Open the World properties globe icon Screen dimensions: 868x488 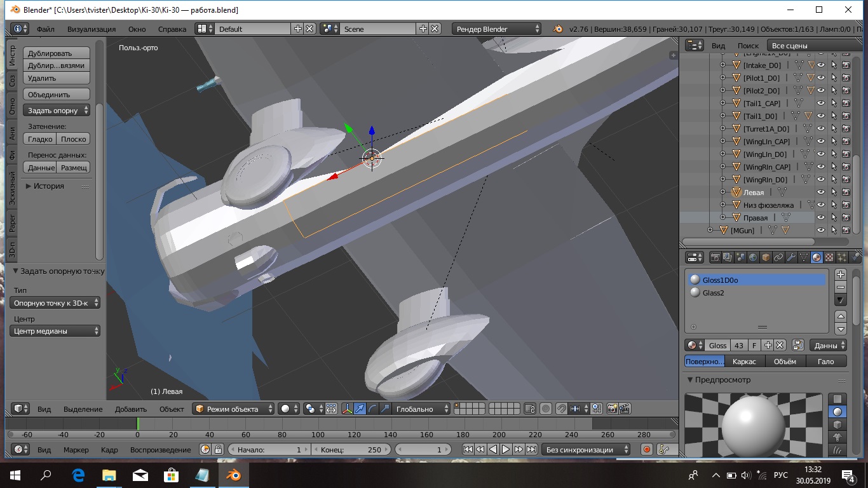[x=753, y=257]
